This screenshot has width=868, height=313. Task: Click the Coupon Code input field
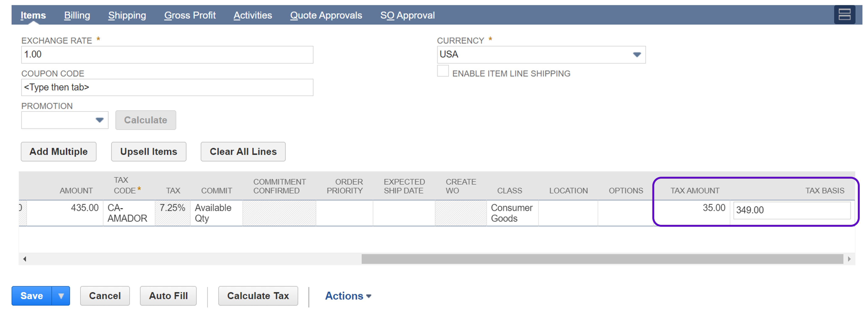click(x=167, y=87)
